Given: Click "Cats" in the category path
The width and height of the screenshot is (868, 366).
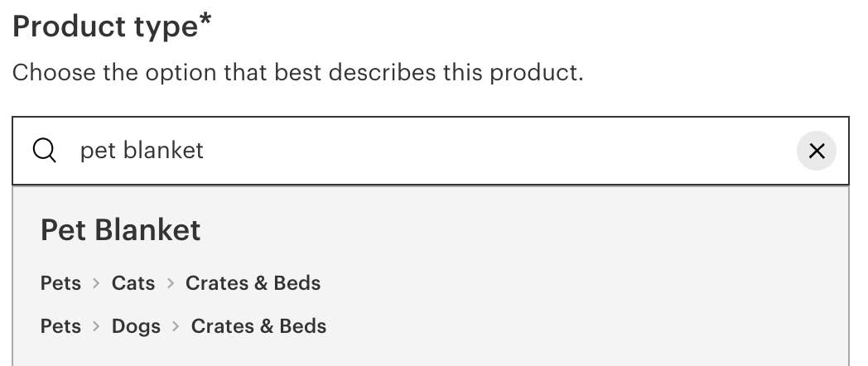Looking at the screenshot, I should (x=133, y=283).
